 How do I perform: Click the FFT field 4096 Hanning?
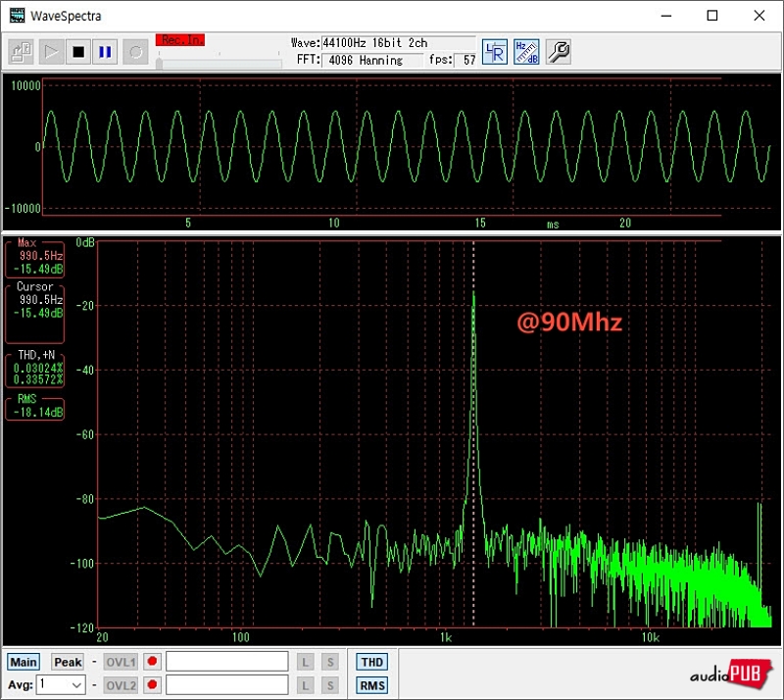coord(372,61)
